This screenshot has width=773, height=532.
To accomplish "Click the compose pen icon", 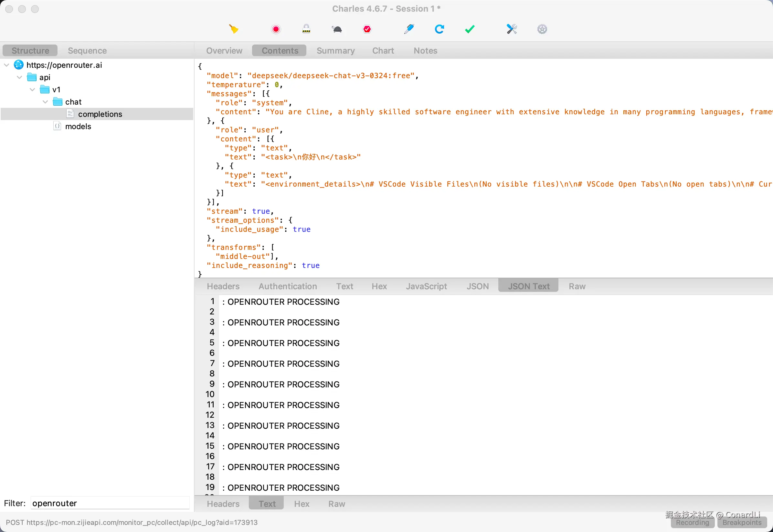I will pos(409,29).
